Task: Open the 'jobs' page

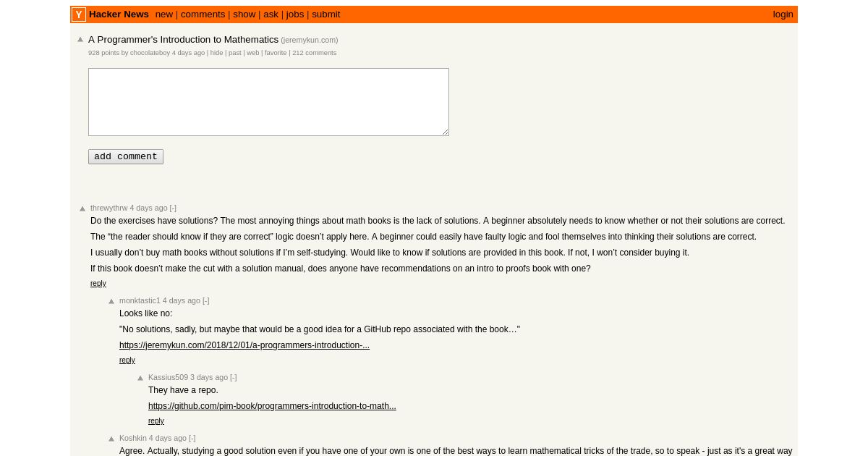Action: click(295, 14)
